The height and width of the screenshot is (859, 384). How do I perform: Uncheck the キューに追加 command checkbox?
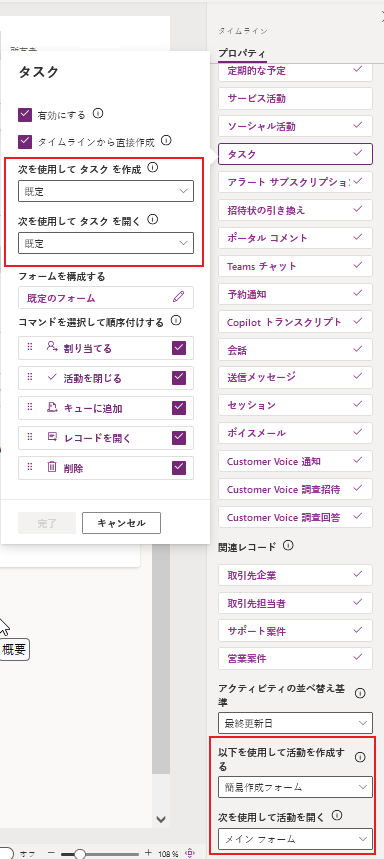click(179, 408)
